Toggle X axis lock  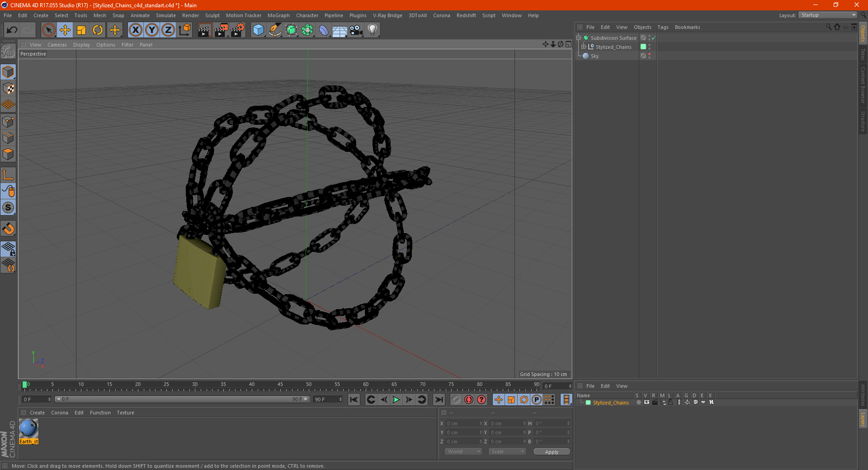click(x=135, y=30)
